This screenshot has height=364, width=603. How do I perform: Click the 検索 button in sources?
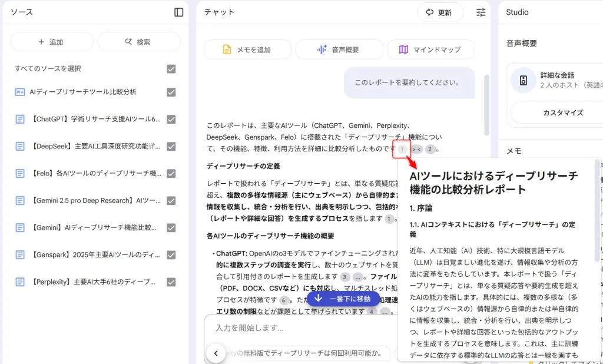(x=139, y=42)
